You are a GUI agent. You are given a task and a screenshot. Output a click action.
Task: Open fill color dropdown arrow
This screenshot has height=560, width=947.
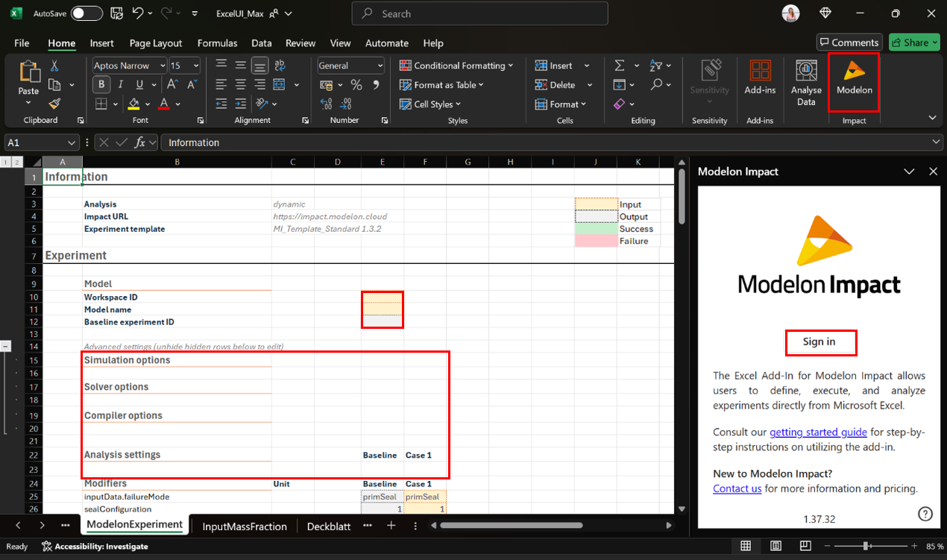pyautogui.click(x=148, y=104)
